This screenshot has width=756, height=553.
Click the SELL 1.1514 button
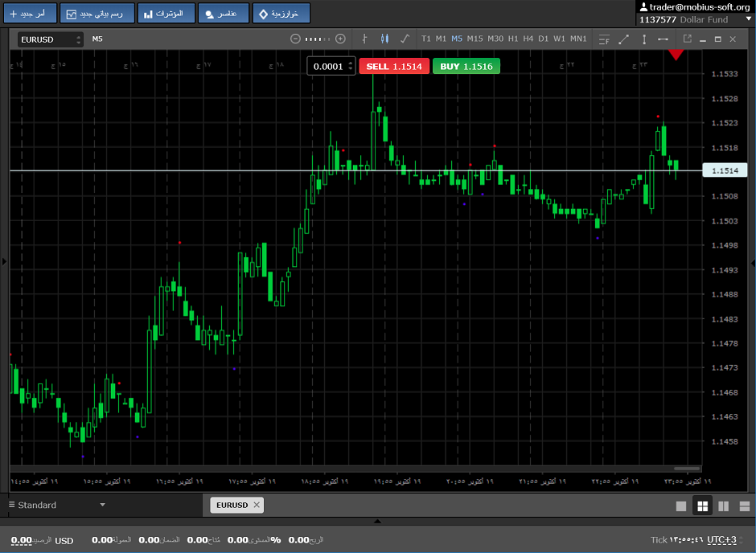[394, 67]
